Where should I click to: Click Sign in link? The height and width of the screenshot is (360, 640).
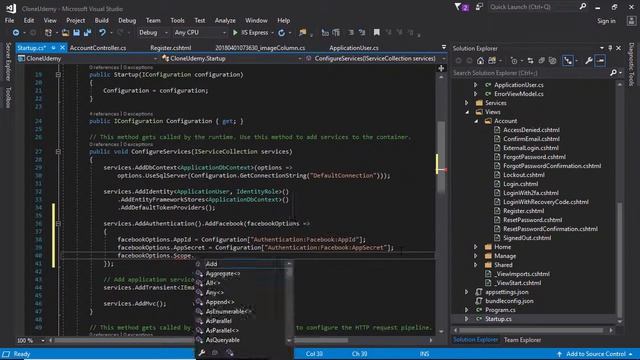pos(606,21)
